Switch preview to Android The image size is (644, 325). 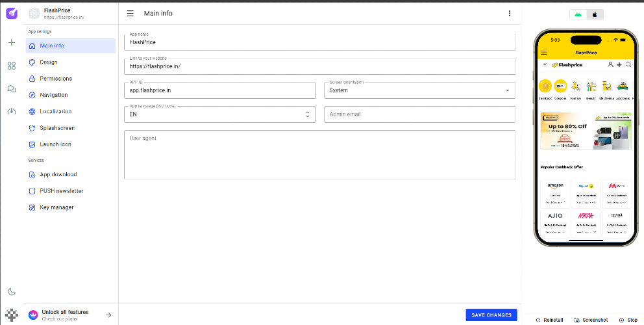(578, 14)
